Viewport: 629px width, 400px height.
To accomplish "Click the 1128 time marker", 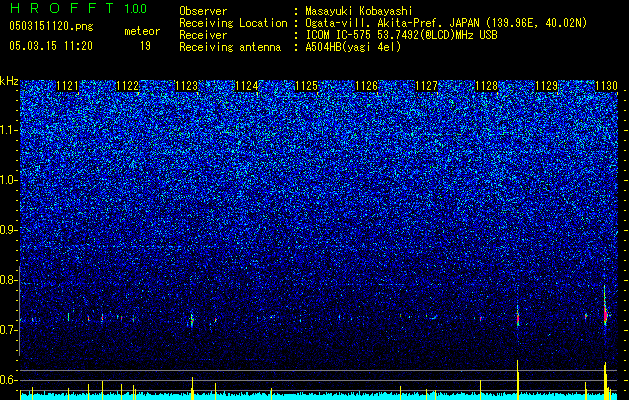I will [486, 86].
